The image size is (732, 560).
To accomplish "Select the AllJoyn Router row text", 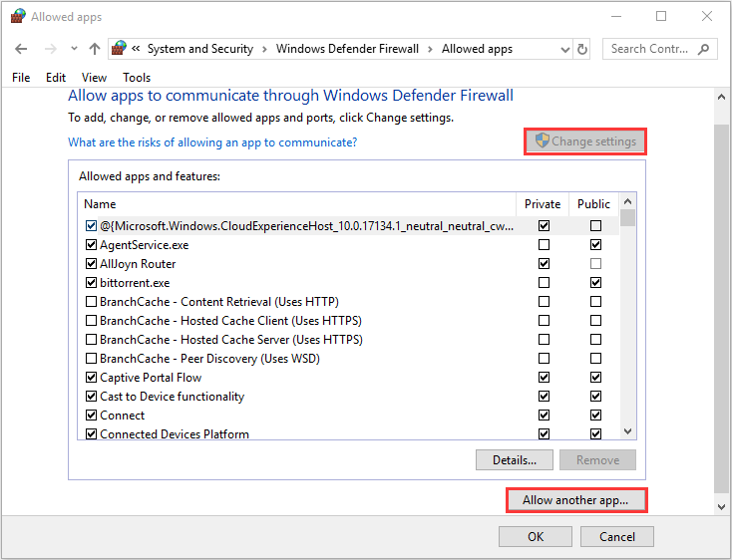I will tap(138, 264).
